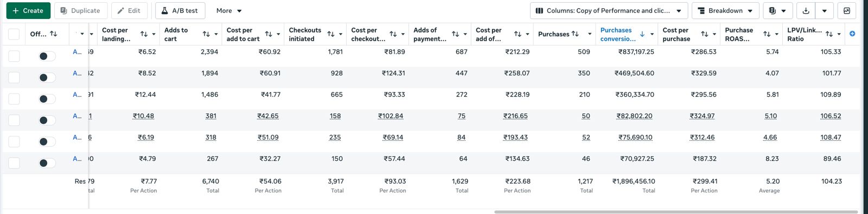Click the 2,394 adds to cart cell
The width and height of the screenshot is (868, 214).
pyautogui.click(x=209, y=52)
